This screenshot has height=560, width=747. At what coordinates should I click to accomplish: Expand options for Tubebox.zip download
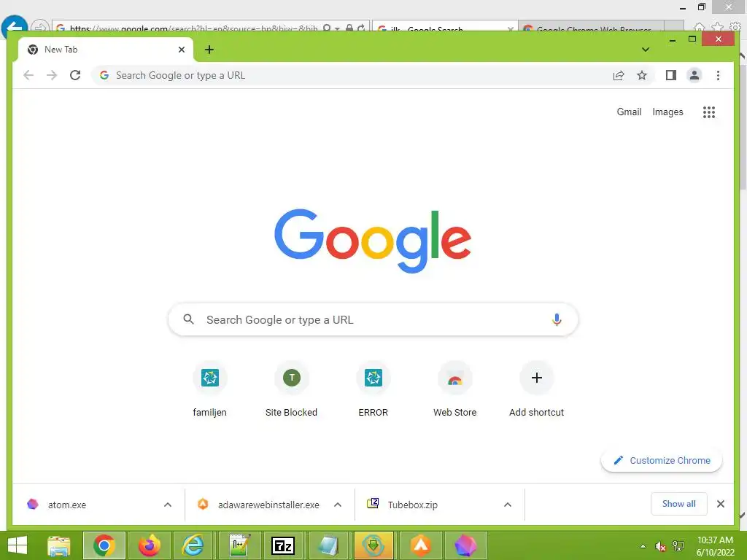508,505
